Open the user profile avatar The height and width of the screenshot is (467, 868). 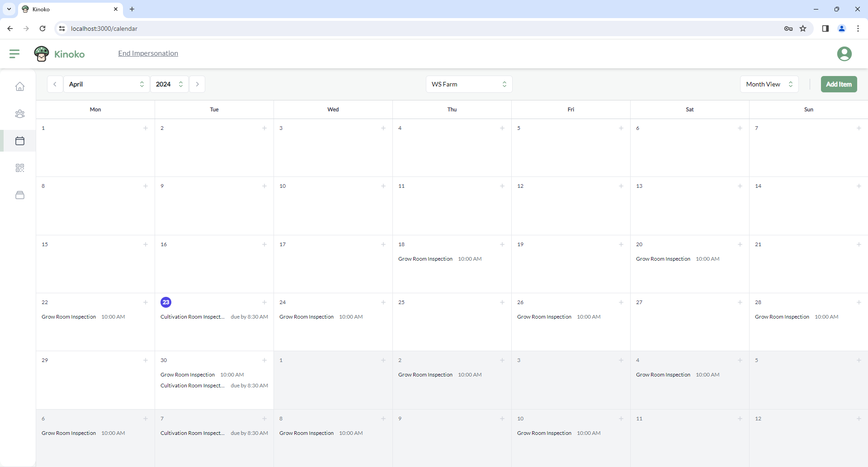point(844,54)
